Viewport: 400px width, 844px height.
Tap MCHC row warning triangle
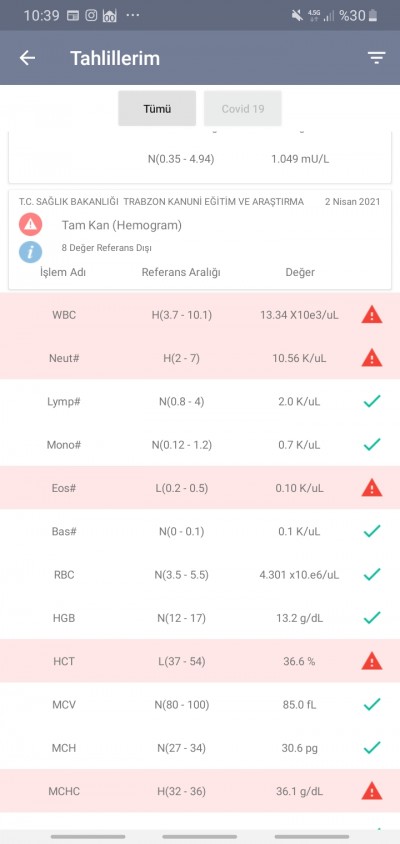(x=371, y=791)
